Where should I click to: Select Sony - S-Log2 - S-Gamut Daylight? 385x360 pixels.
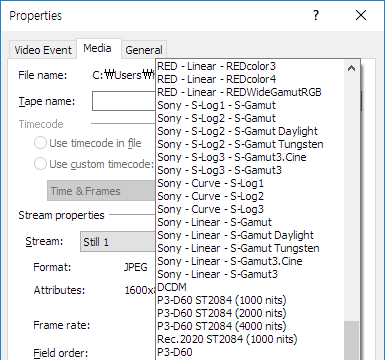250,131
